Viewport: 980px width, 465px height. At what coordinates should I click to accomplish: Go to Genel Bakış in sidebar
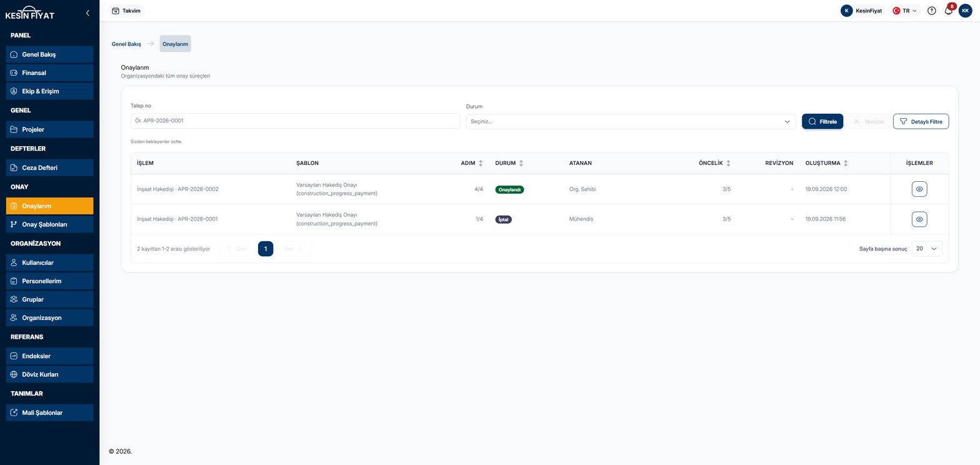click(49, 54)
